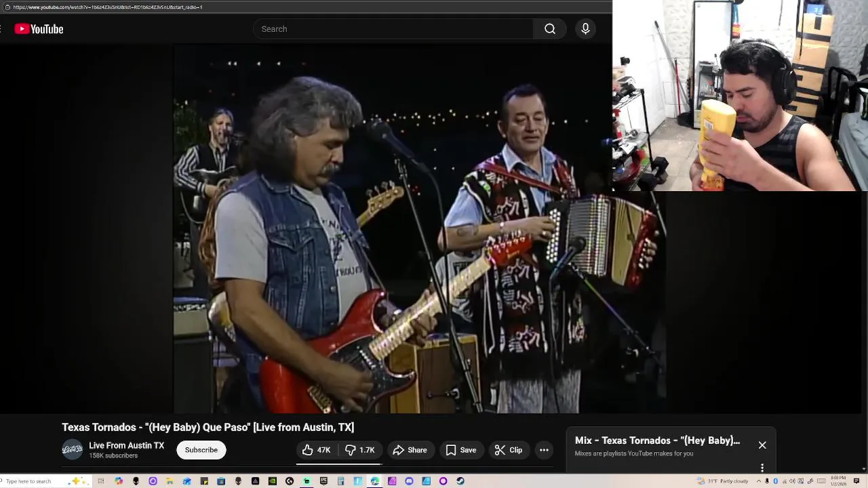This screenshot has height=488, width=868.
Task: Dislike the video showing 1.7K
Action: click(x=359, y=450)
